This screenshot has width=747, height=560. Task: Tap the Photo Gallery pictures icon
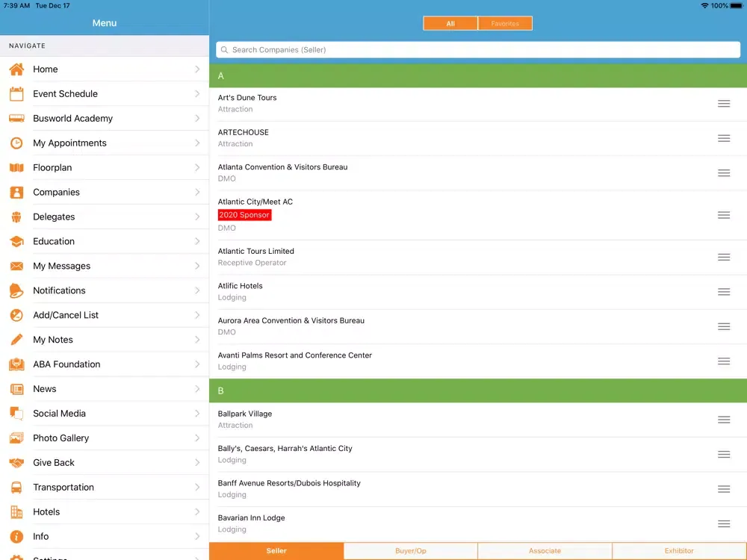(16, 438)
